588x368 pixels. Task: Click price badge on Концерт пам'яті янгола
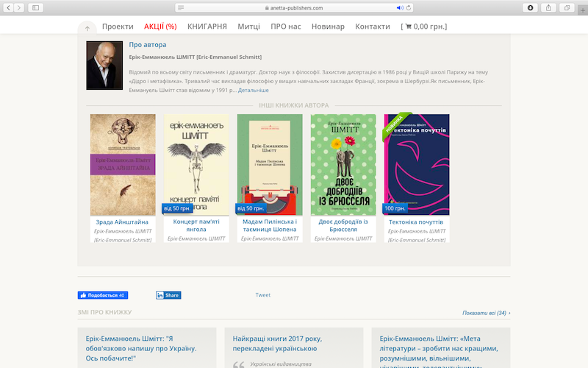click(x=177, y=208)
